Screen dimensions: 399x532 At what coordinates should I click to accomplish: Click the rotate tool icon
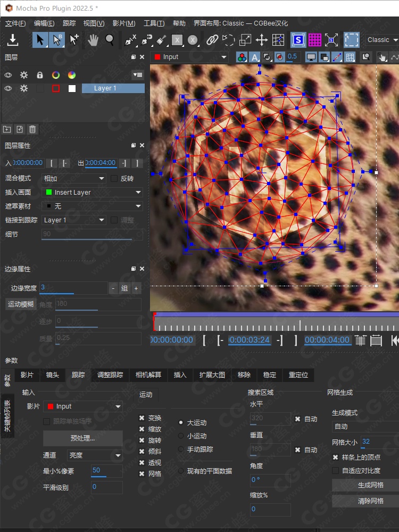pyautogui.click(x=228, y=40)
